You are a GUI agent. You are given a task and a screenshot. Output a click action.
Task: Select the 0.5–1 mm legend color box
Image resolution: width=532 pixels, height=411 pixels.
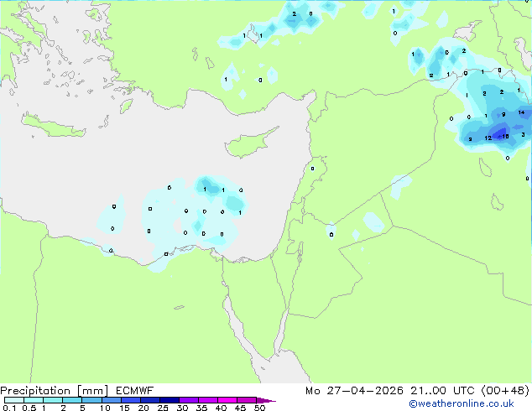click(x=34, y=400)
